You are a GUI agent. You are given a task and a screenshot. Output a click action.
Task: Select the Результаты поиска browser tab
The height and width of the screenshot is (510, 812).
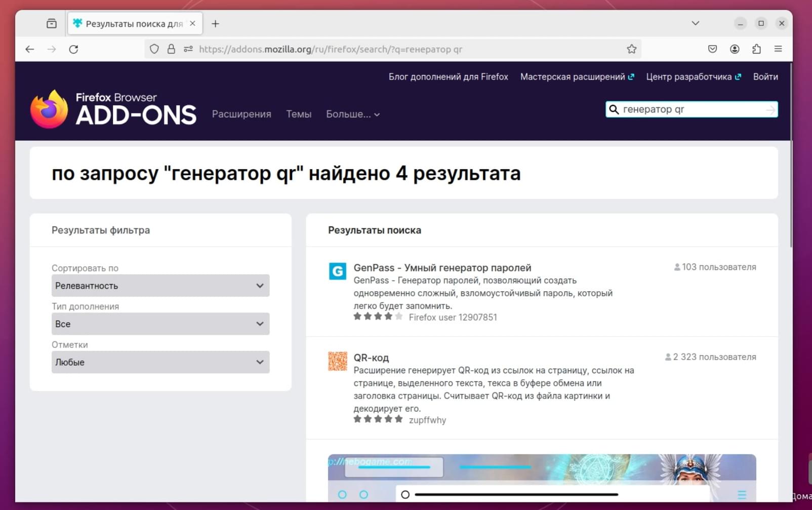point(135,23)
